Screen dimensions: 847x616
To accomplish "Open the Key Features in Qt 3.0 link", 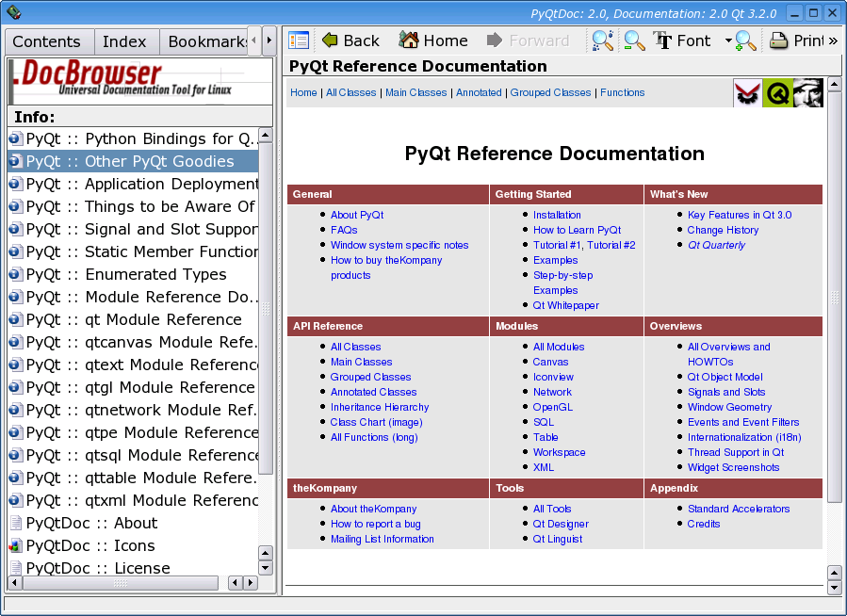I will (740, 215).
